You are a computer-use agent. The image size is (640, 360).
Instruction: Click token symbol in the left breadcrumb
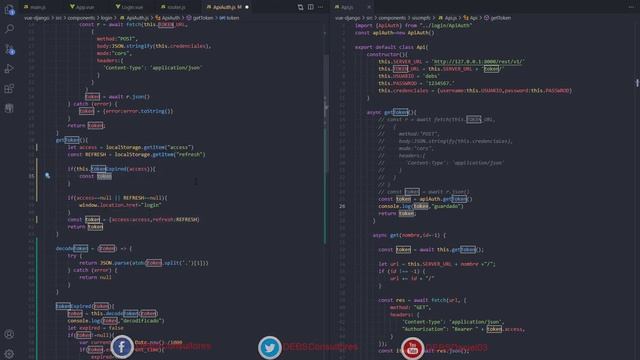click(229, 18)
